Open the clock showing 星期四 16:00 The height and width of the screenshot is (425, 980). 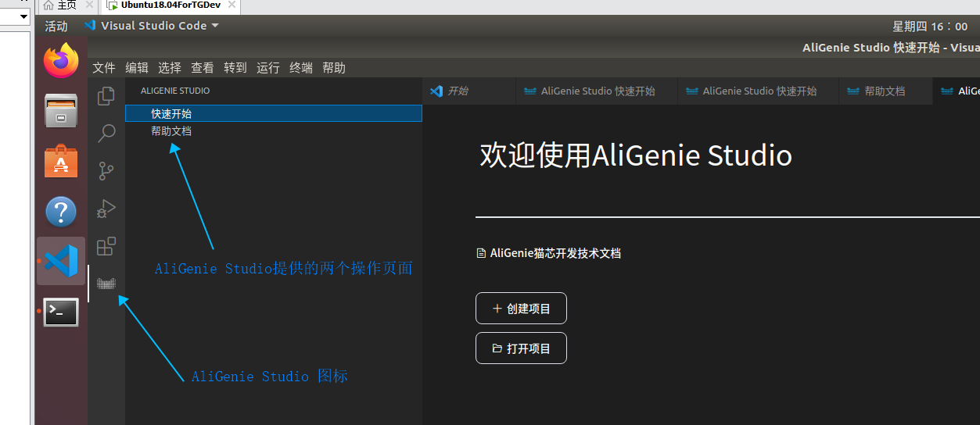(x=930, y=27)
